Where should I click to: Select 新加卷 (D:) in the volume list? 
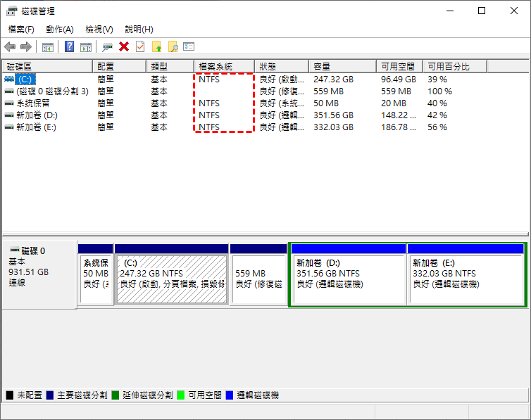click(x=37, y=115)
